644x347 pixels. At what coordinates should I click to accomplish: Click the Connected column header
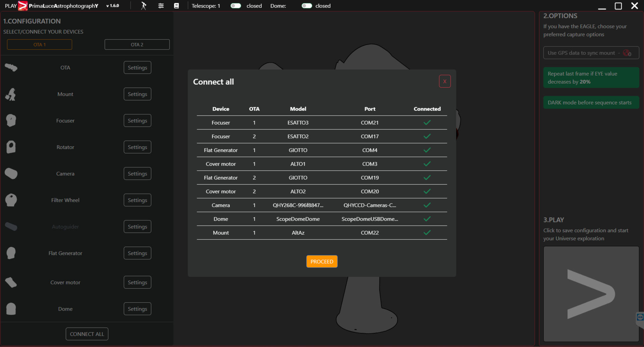(427, 109)
